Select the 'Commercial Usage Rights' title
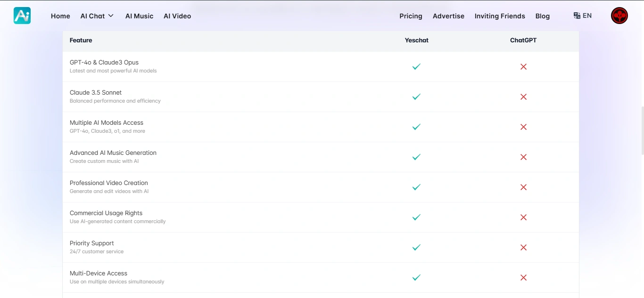Screen dimensions: 644x298 106,213
